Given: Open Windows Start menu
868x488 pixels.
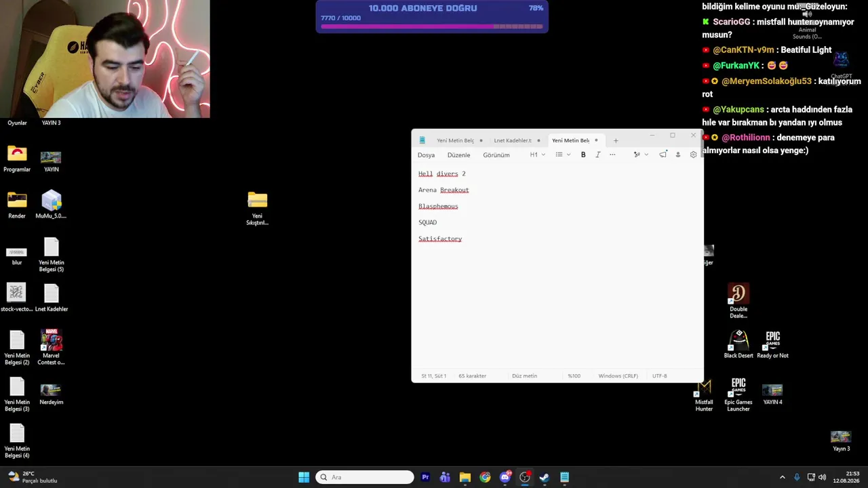Looking at the screenshot, I should coord(304,477).
